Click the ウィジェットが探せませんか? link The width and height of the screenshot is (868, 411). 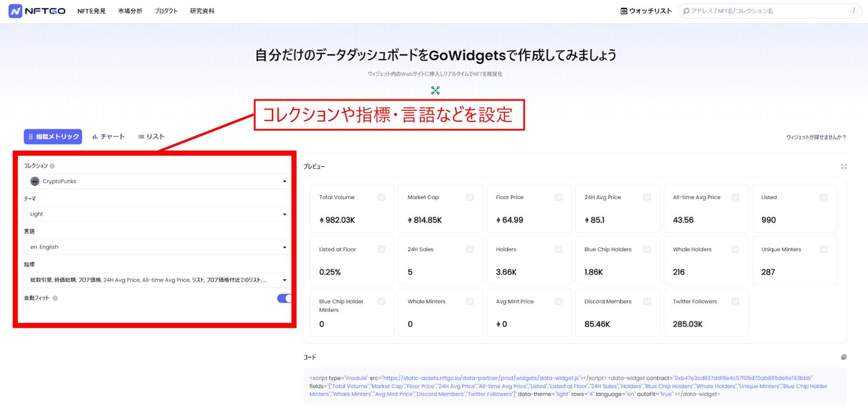[816, 137]
